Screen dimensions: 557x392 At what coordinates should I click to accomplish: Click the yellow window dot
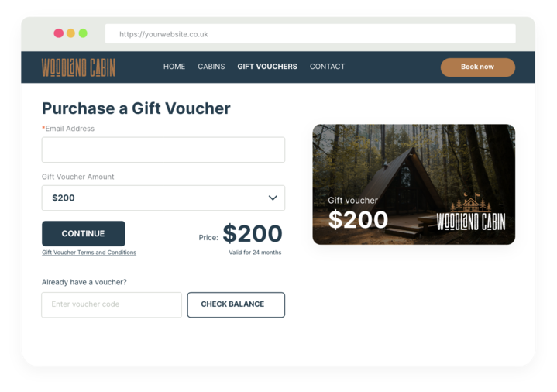pyautogui.click(x=70, y=33)
